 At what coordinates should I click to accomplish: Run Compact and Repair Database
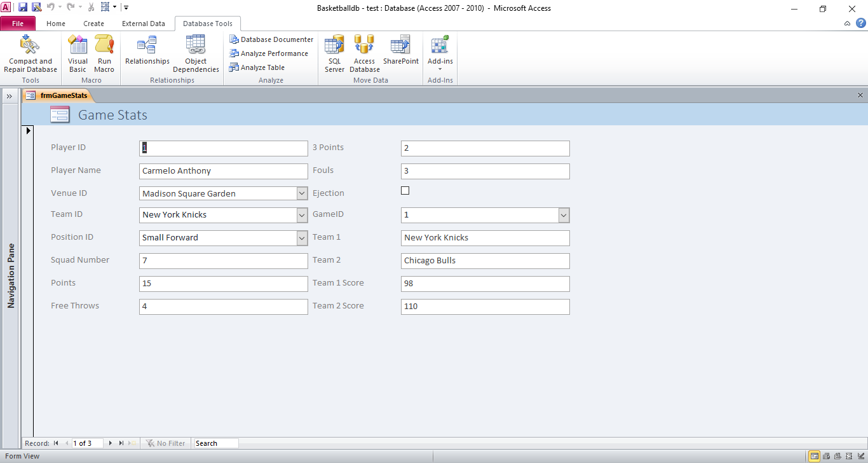tap(31, 55)
